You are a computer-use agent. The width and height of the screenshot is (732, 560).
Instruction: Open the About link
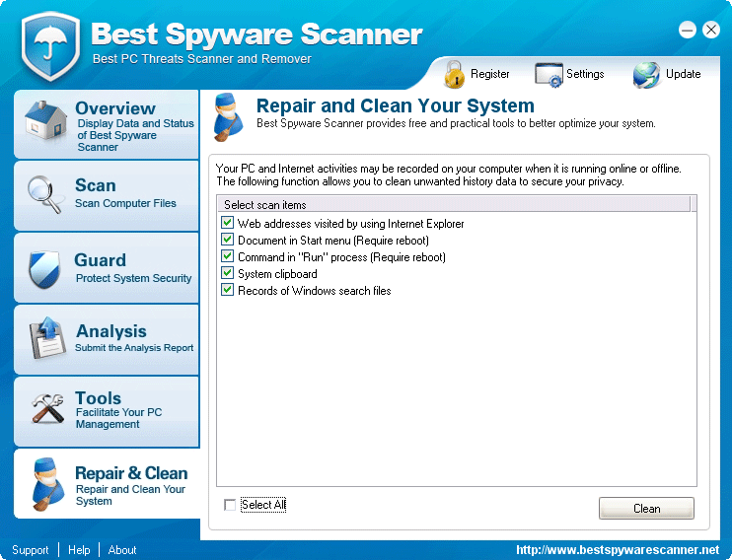click(122, 550)
